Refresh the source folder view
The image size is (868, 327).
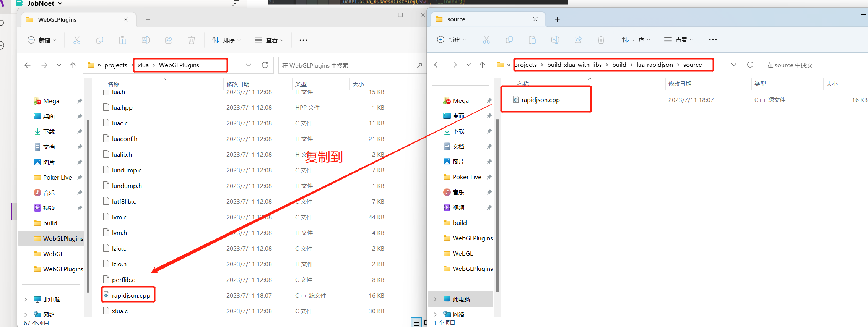point(750,65)
